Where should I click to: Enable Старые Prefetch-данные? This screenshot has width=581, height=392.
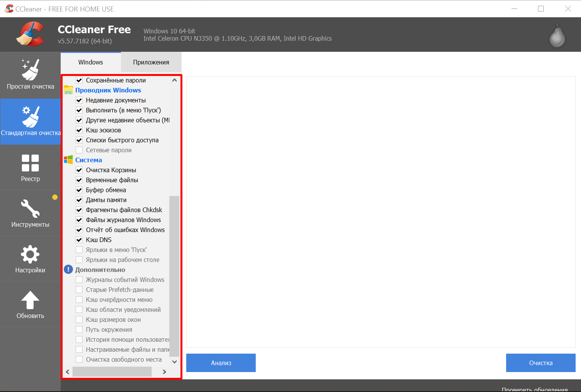pos(79,290)
